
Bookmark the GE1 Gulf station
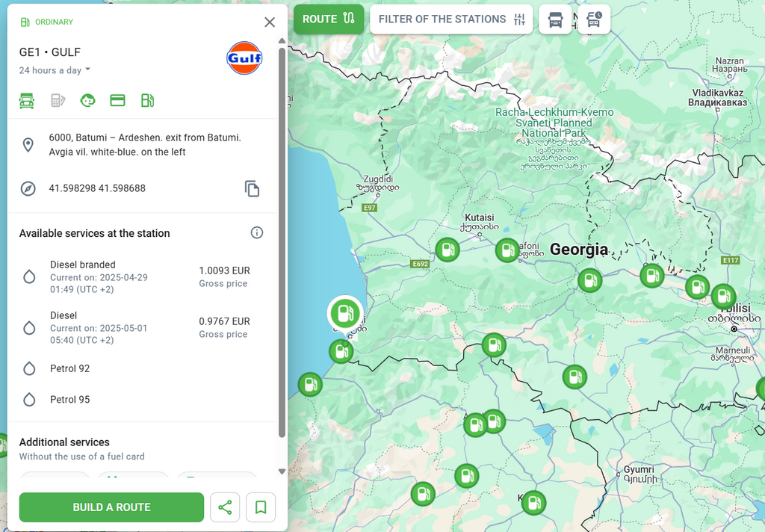[261, 507]
